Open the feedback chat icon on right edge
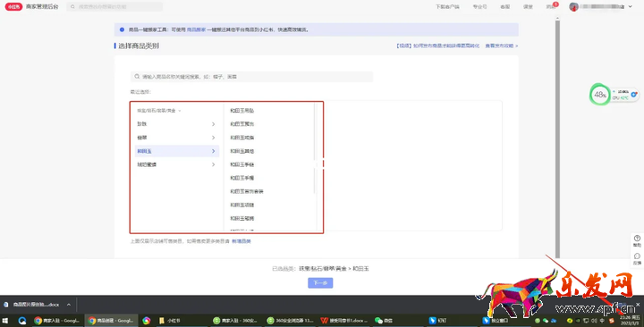The width and height of the screenshot is (644, 327). coord(637,258)
